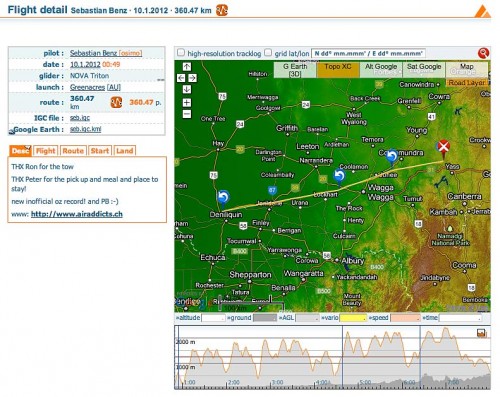Click the orange triangle logo top right
The width and height of the screenshot is (500, 397).
click(x=483, y=11)
